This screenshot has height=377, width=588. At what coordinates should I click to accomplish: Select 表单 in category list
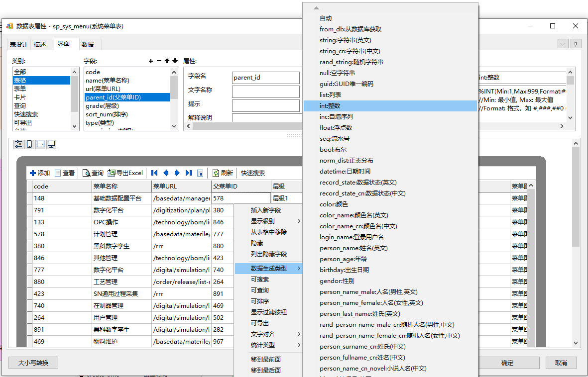coord(41,89)
